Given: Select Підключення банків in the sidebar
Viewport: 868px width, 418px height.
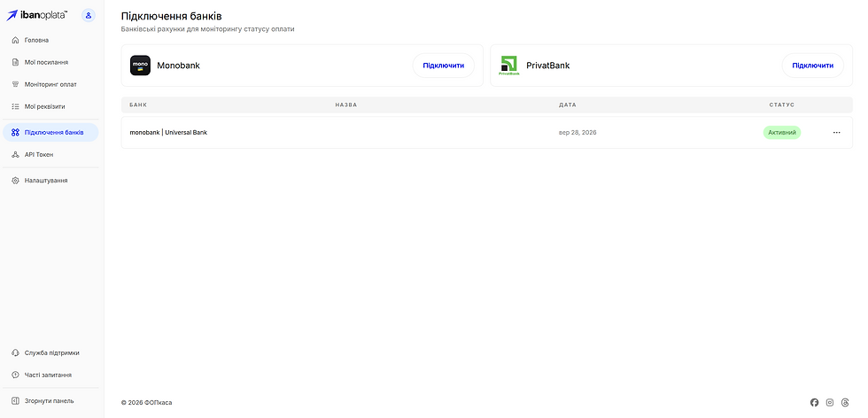Looking at the screenshot, I should [x=51, y=132].
